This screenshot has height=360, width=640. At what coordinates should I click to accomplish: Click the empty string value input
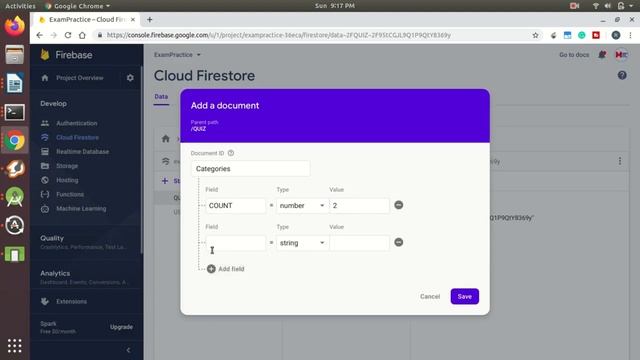(359, 243)
